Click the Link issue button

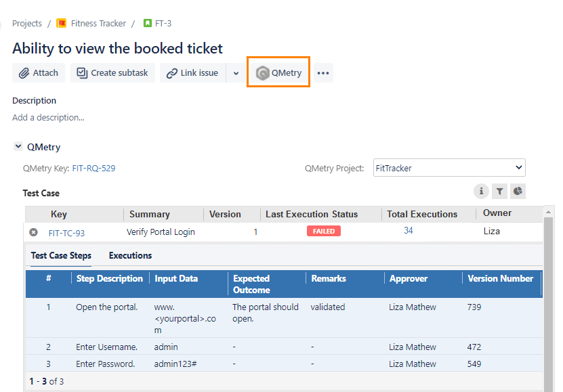(x=192, y=72)
